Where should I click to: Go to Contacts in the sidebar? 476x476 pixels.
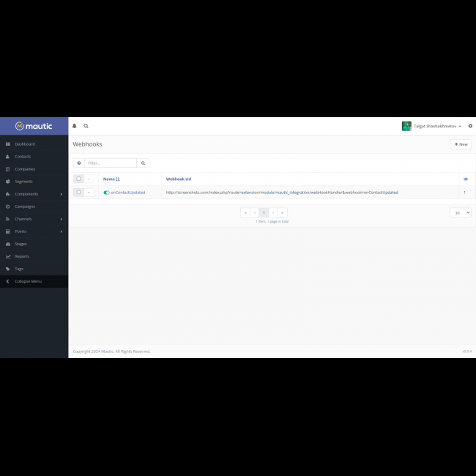pos(23,157)
